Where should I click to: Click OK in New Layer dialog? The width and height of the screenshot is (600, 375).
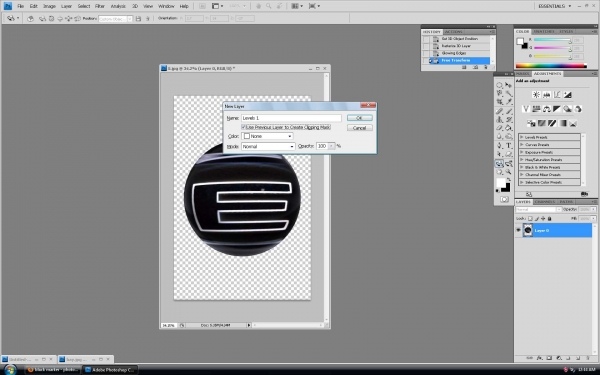click(359, 118)
